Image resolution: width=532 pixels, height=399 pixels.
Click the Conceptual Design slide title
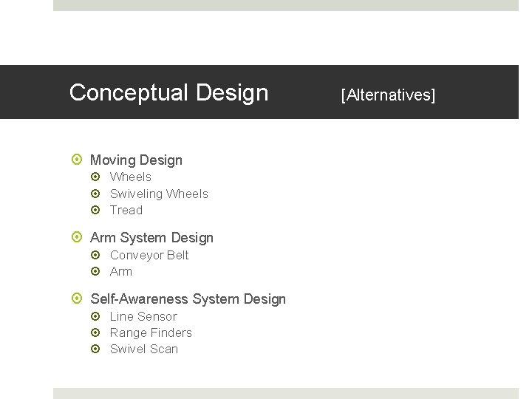168,92
